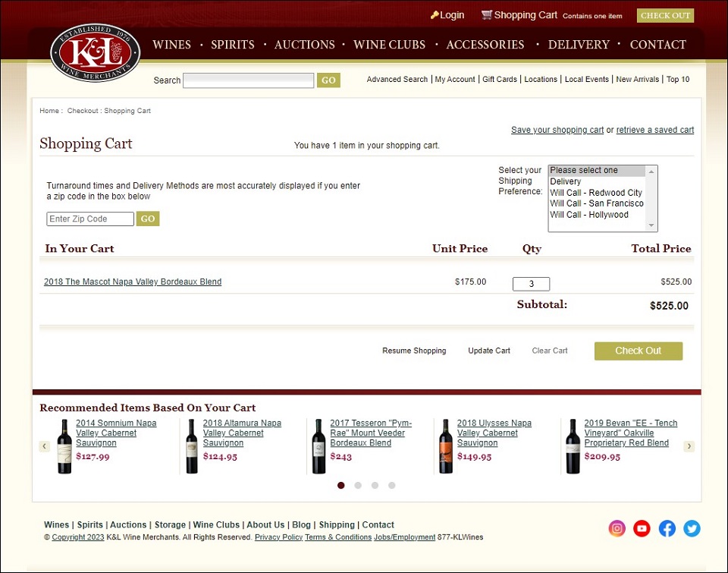The width and height of the screenshot is (728, 573).
Task: Open New Arrivals link
Action: point(638,80)
